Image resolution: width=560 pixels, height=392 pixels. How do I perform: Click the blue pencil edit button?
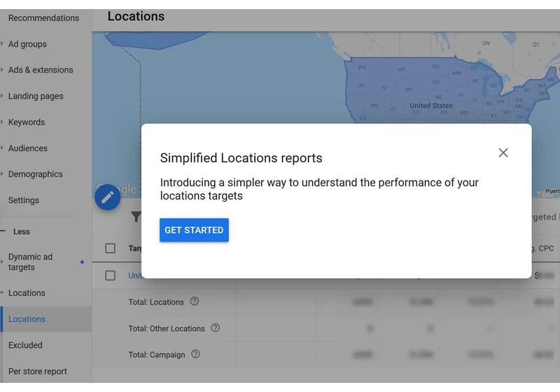108,197
